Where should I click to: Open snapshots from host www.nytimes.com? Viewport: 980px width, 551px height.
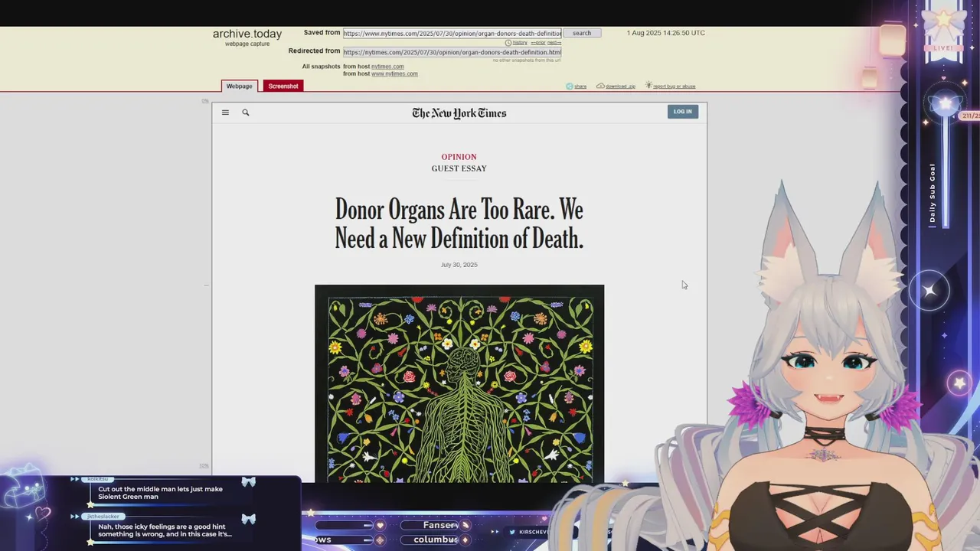[394, 73]
